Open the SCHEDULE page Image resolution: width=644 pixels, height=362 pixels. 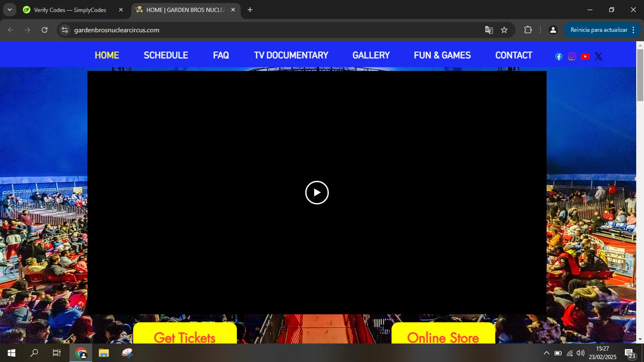166,55
